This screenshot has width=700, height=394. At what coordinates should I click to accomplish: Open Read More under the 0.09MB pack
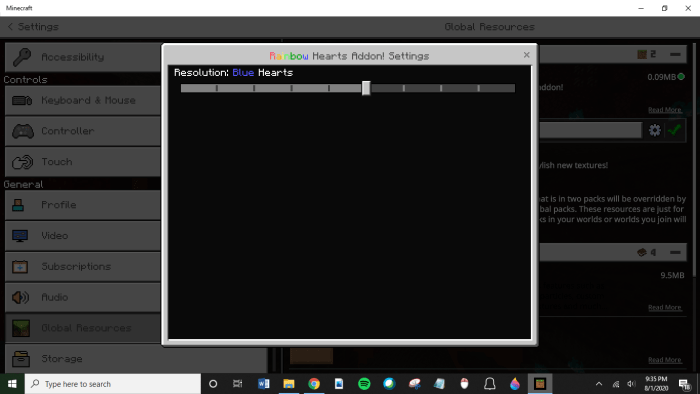pyautogui.click(x=664, y=110)
